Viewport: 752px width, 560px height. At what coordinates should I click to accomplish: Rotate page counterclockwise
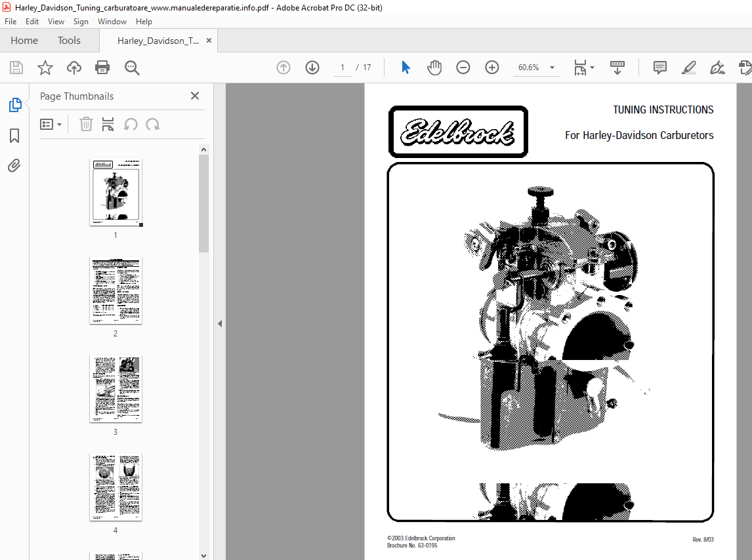(131, 125)
